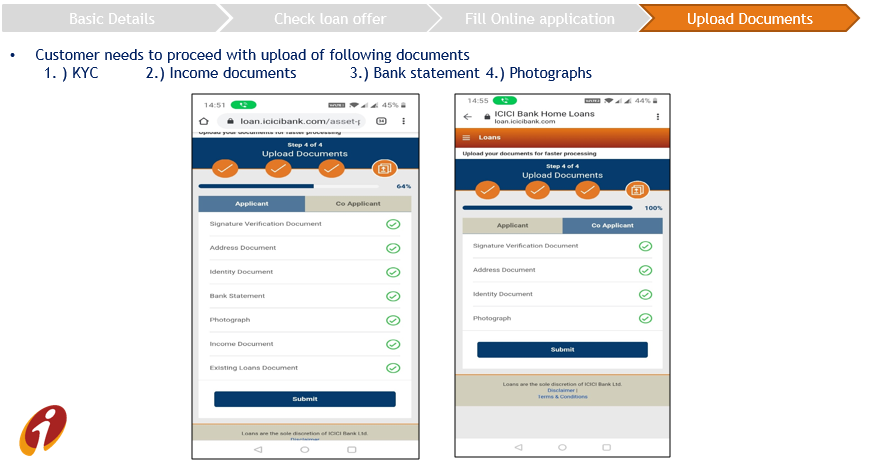Click green check for Identity Document, left phone
Image resolution: width=870 pixels, height=468 pixels.
pos(393,272)
